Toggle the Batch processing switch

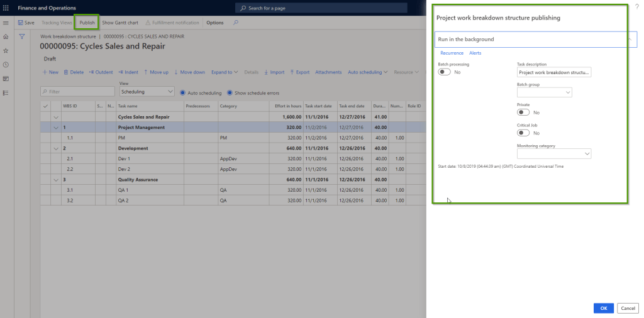coord(445,72)
